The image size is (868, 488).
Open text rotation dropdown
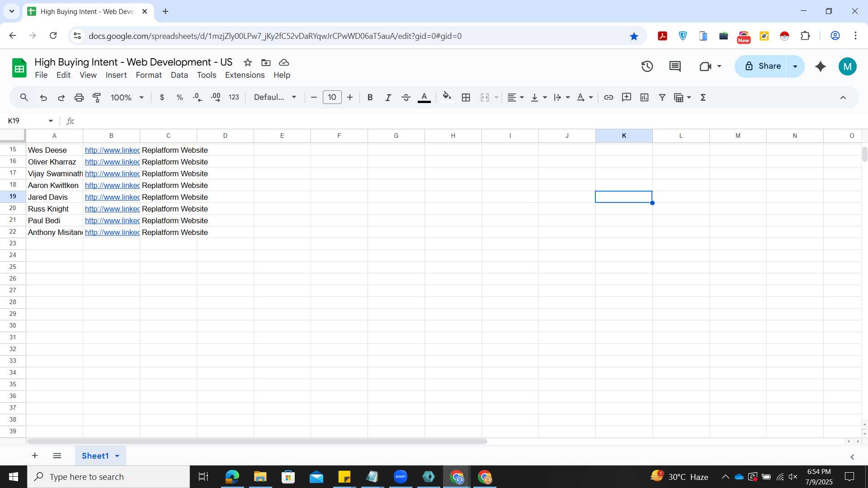[585, 97]
